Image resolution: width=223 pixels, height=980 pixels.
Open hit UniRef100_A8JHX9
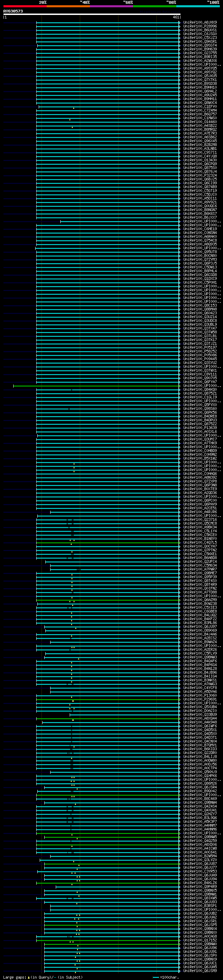tap(200, 23)
